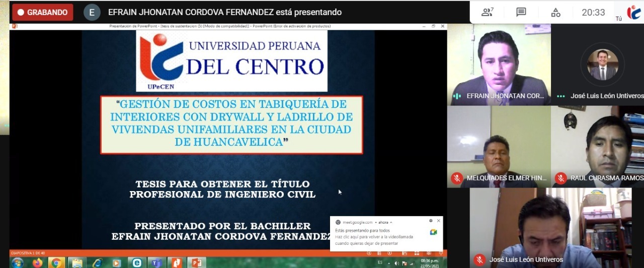Click the meeting time 20:33 in Meet

click(x=594, y=13)
